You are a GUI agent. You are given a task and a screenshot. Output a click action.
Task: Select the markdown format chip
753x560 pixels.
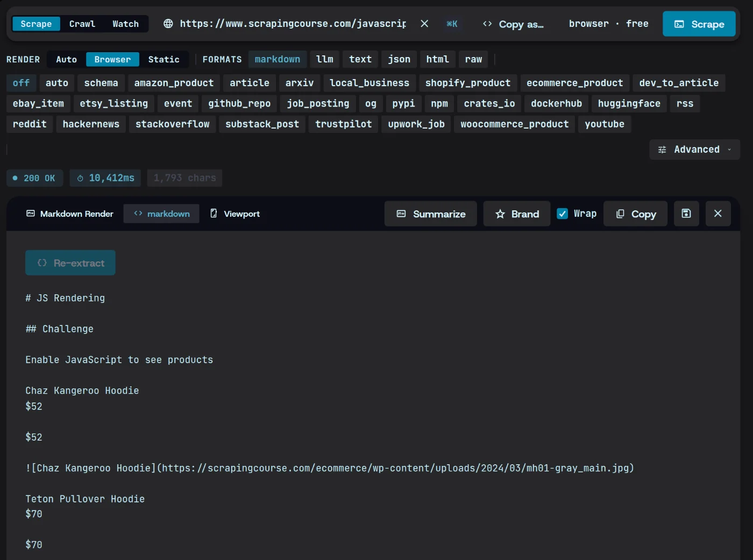click(278, 59)
